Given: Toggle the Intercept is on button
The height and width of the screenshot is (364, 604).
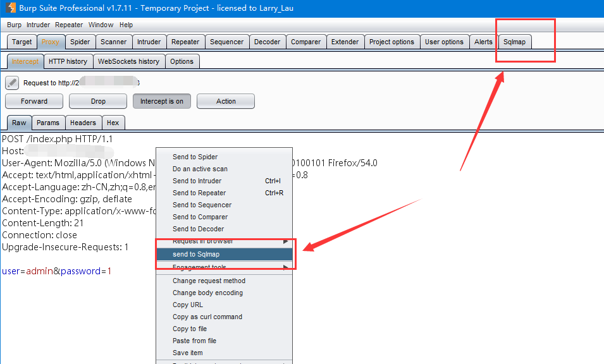Looking at the screenshot, I should point(161,101).
